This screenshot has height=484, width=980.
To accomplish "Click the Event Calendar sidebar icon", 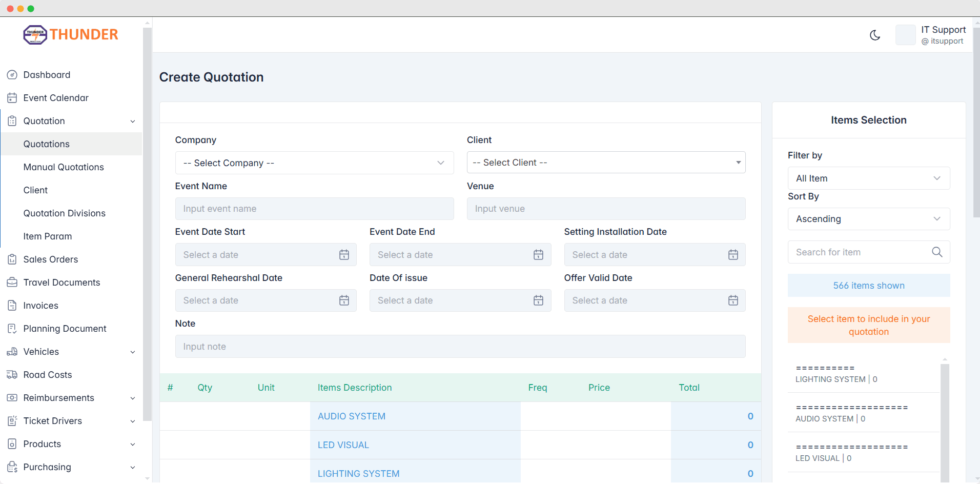I will pyautogui.click(x=12, y=98).
